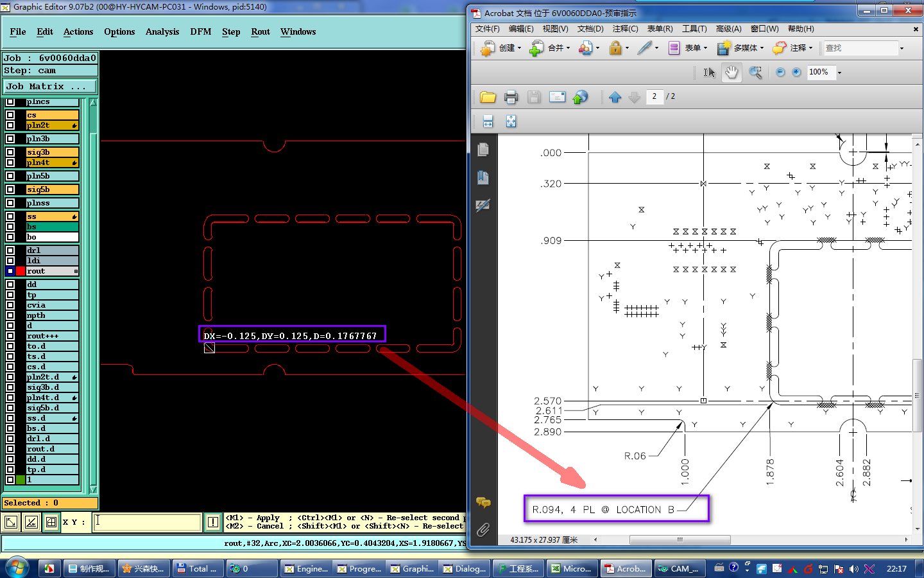The image size is (924, 578).
Task: Toggle the checkbox for layer ss.d
Action: (x=10, y=418)
